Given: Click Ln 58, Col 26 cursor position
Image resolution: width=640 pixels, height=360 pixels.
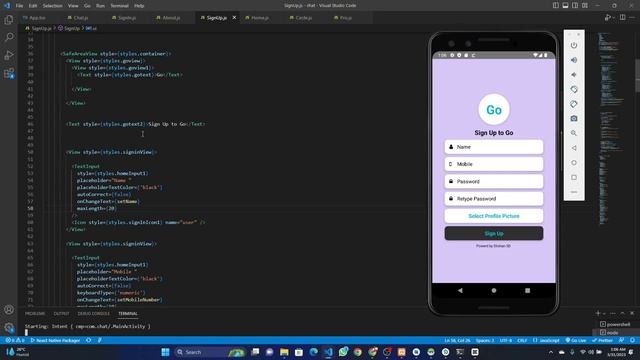Looking at the screenshot, I should (x=457, y=340).
